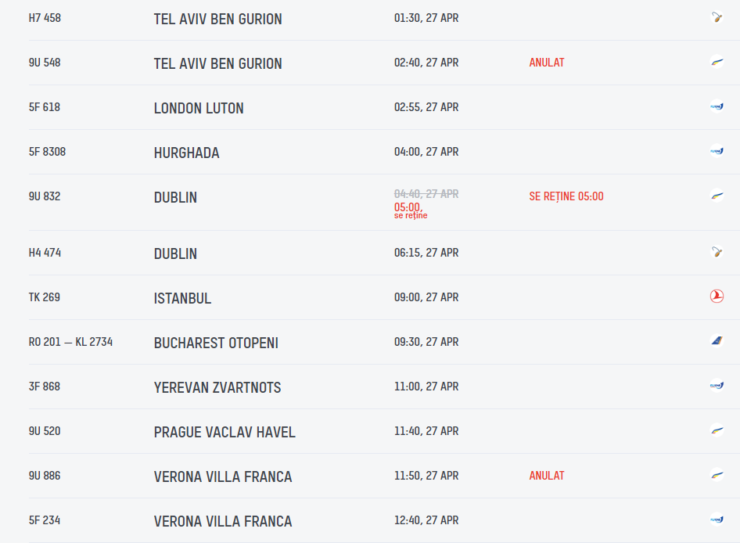740x543 pixels.
Task: Click the 12:40, 27 APR time for 5F 234
Action: [x=426, y=520]
